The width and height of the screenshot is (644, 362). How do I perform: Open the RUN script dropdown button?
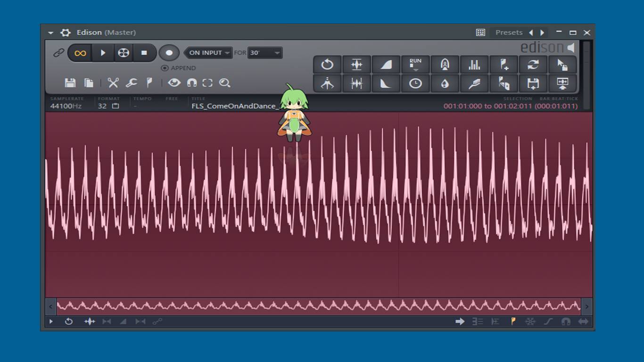point(415,65)
